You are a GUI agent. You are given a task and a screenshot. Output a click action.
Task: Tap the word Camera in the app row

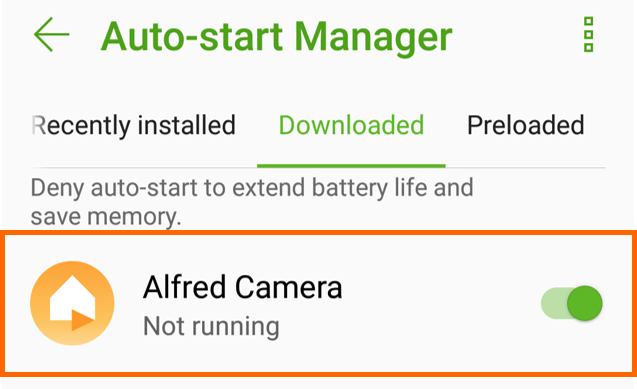(x=288, y=287)
